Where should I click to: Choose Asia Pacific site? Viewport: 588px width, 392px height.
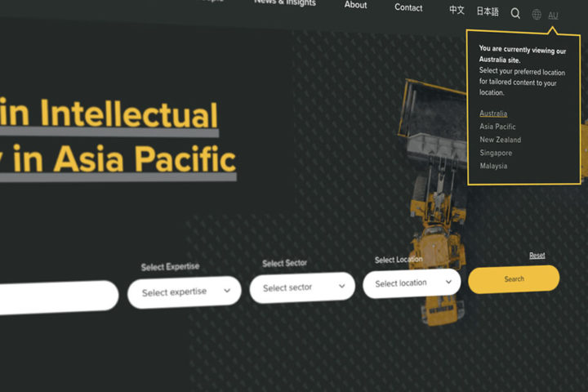click(497, 127)
